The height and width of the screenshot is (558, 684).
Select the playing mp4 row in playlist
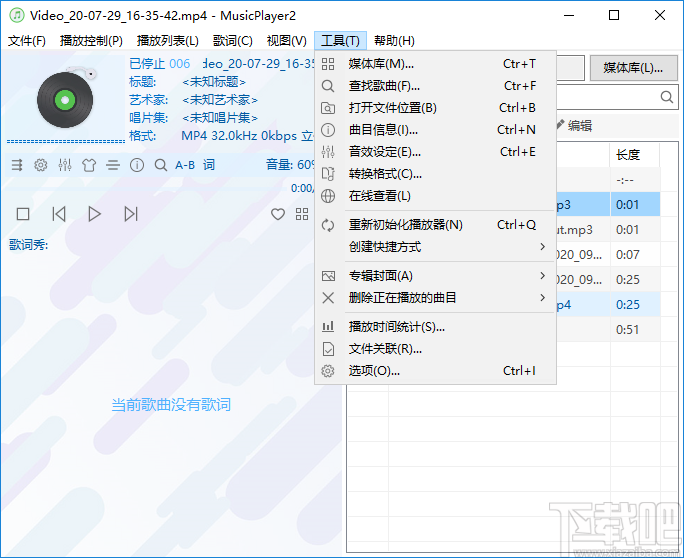tap(609, 305)
